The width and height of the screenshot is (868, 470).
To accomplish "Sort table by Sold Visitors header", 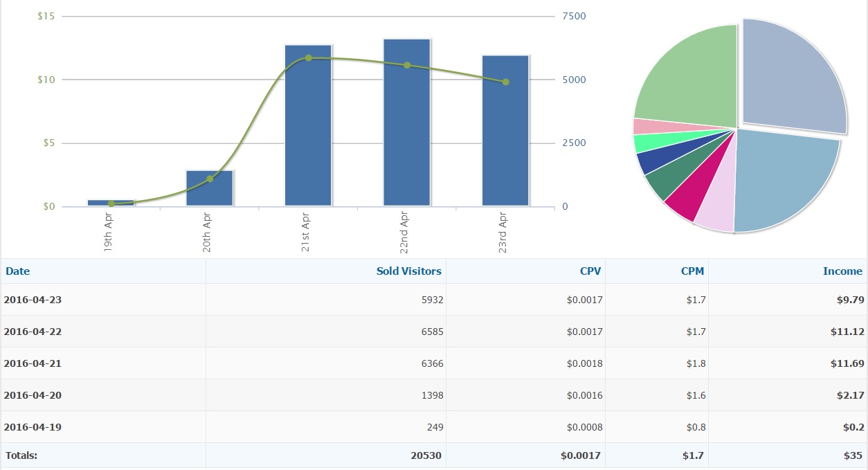I will click(408, 271).
